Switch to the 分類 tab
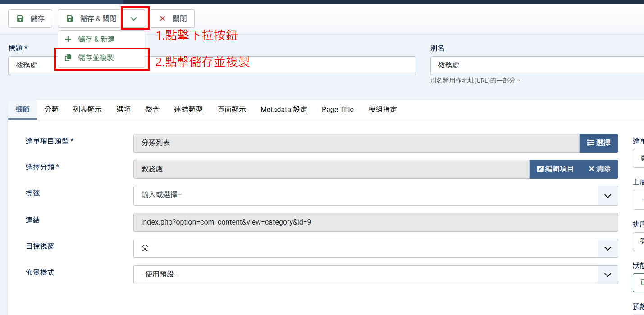The image size is (644, 315). pyautogui.click(x=51, y=109)
